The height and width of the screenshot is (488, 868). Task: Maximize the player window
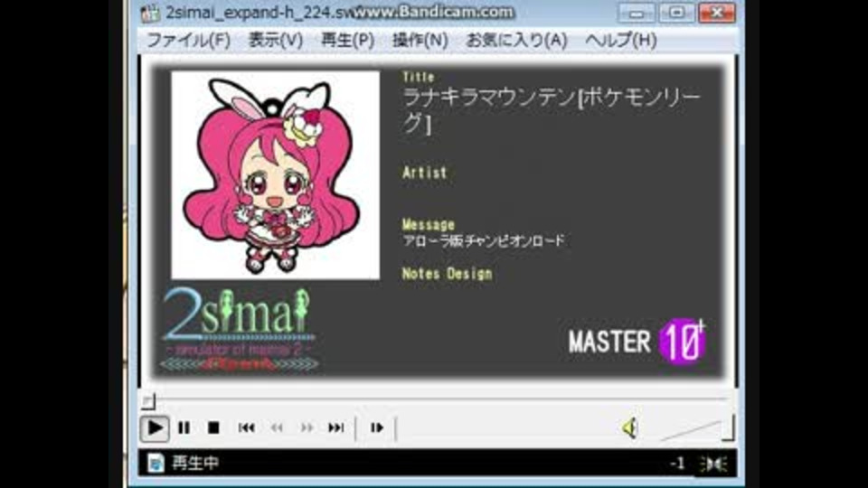click(676, 13)
